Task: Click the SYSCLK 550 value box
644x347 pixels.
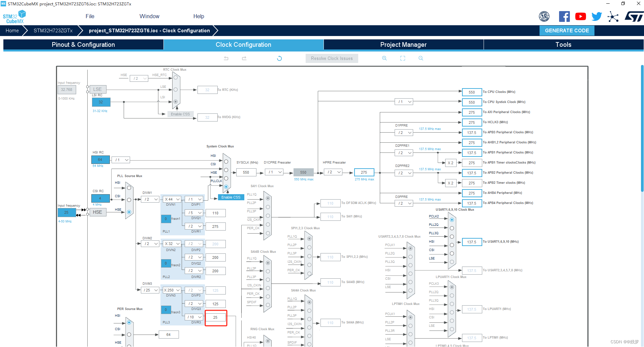Action: pos(246,172)
